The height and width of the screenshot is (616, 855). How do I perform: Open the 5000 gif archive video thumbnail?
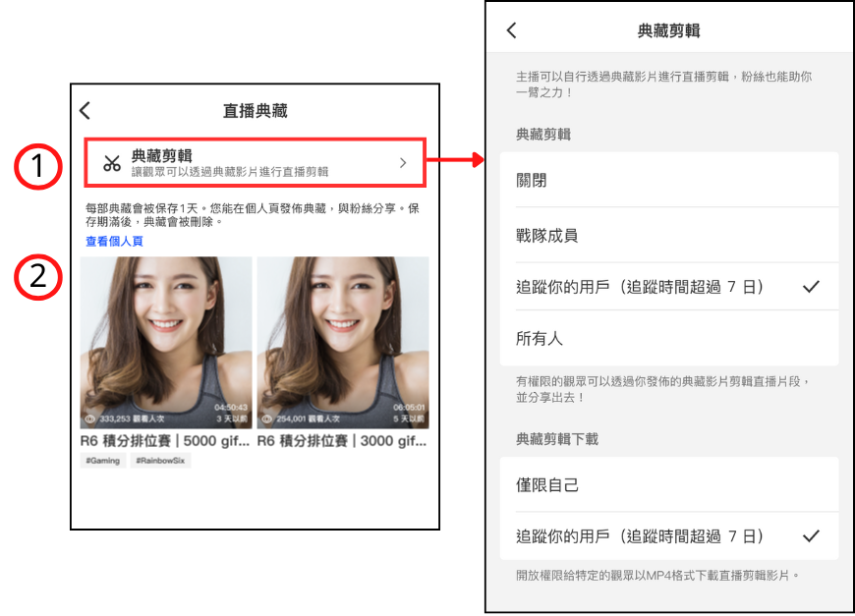point(165,342)
